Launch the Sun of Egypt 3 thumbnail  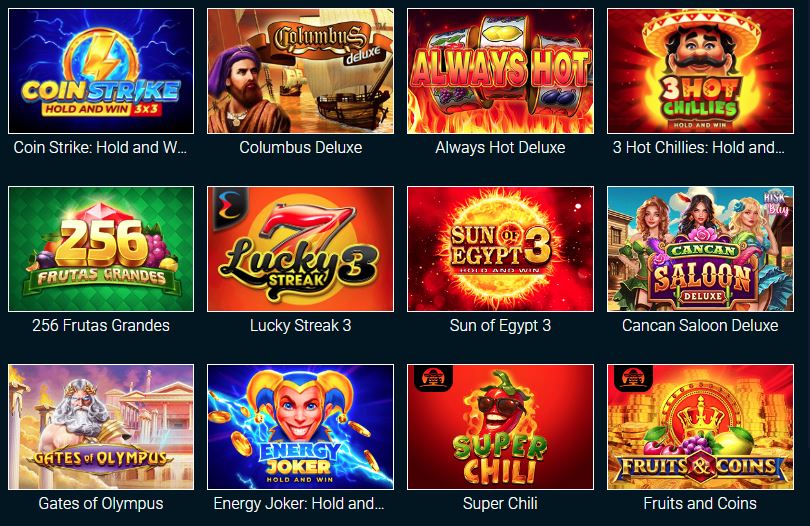[500, 249]
